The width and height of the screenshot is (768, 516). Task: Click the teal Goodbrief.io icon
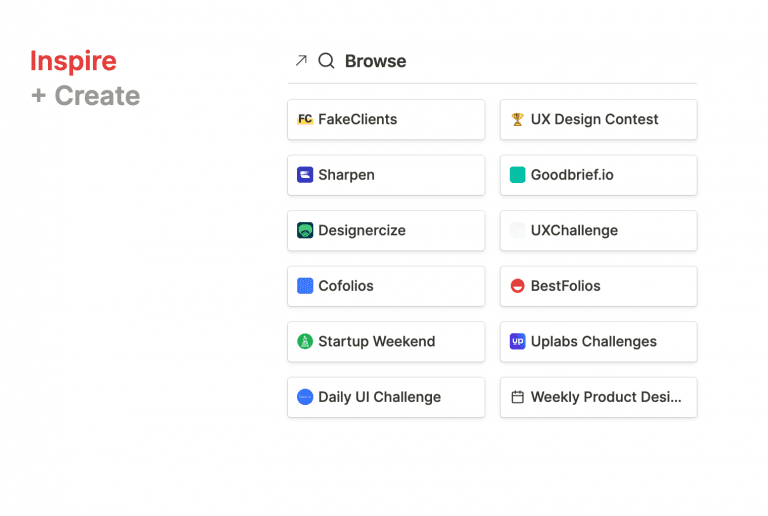[x=517, y=175]
